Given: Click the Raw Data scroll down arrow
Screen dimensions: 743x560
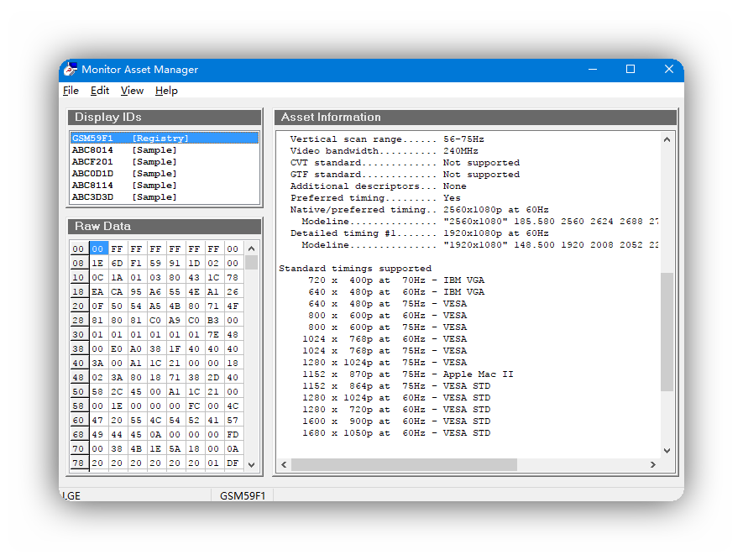Looking at the screenshot, I should (x=252, y=465).
